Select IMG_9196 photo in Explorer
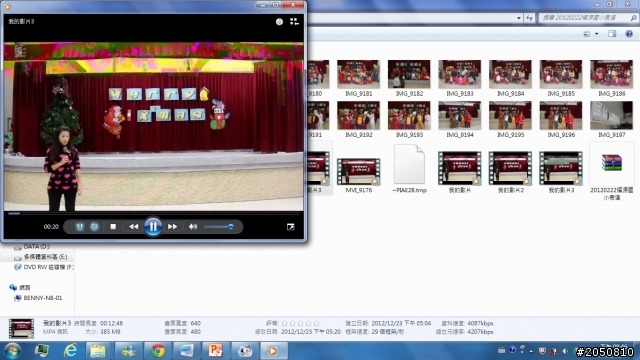Viewport: 640px width, 360px height. click(x=561, y=116)
